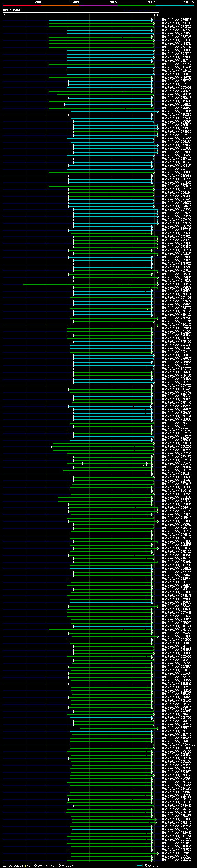
Task: Open the UniRef100_Q1EPL9 entry
Action: tap(177, 518)
